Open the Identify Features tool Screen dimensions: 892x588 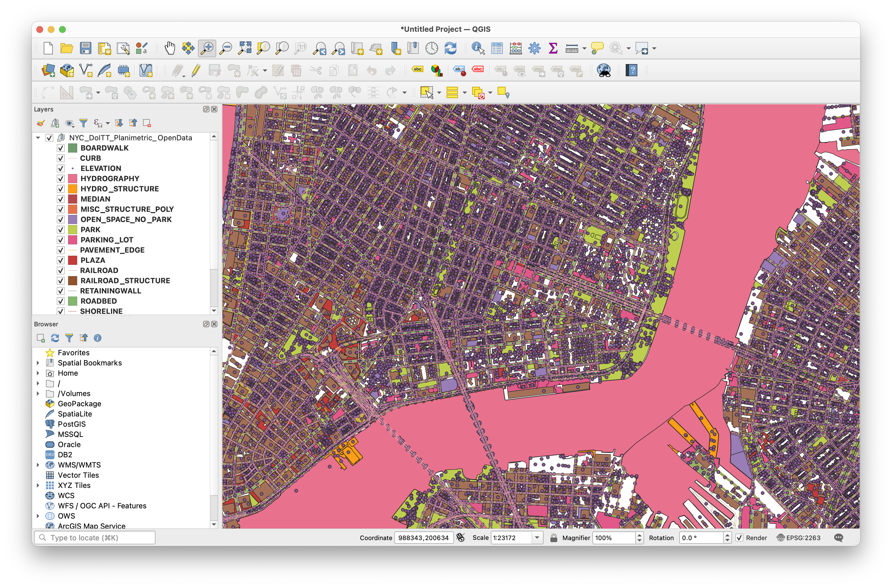[478, 48]
